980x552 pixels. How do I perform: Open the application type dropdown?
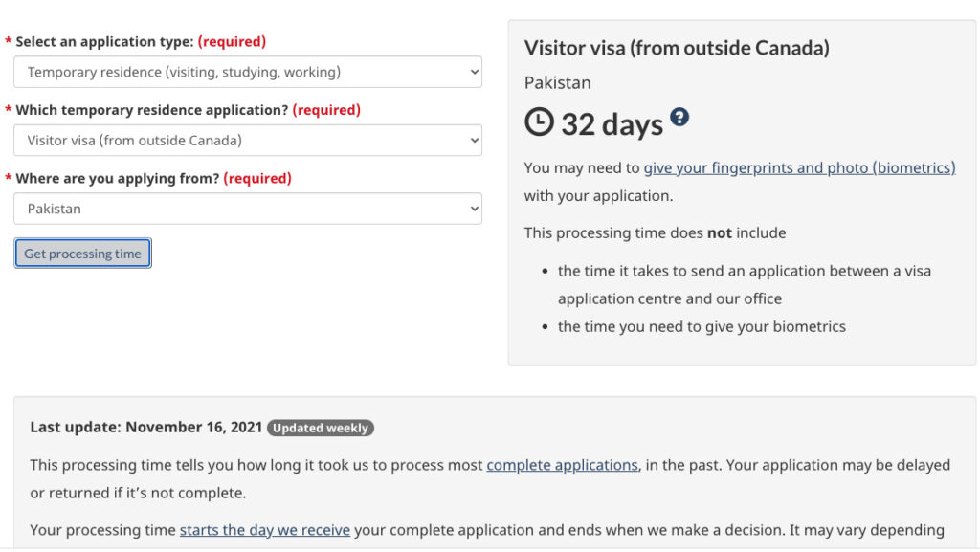tap(247, 72)
